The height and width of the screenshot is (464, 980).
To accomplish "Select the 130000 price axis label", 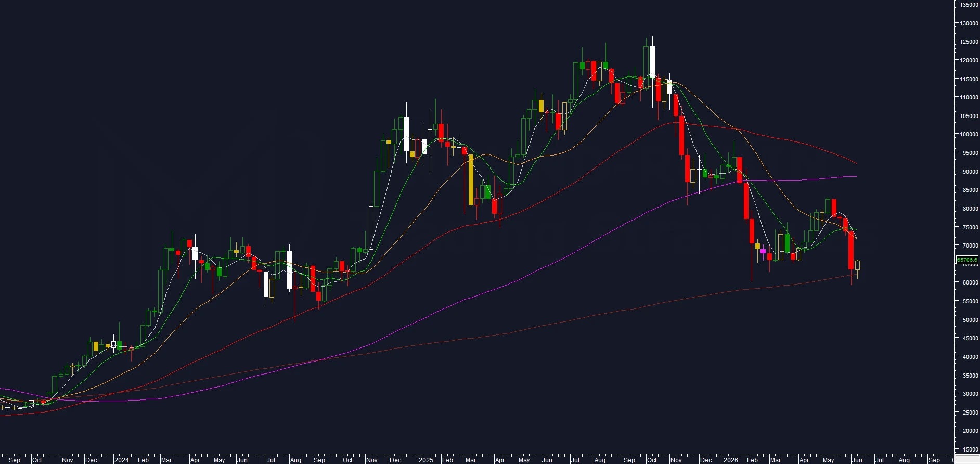I will click(969, 23).
